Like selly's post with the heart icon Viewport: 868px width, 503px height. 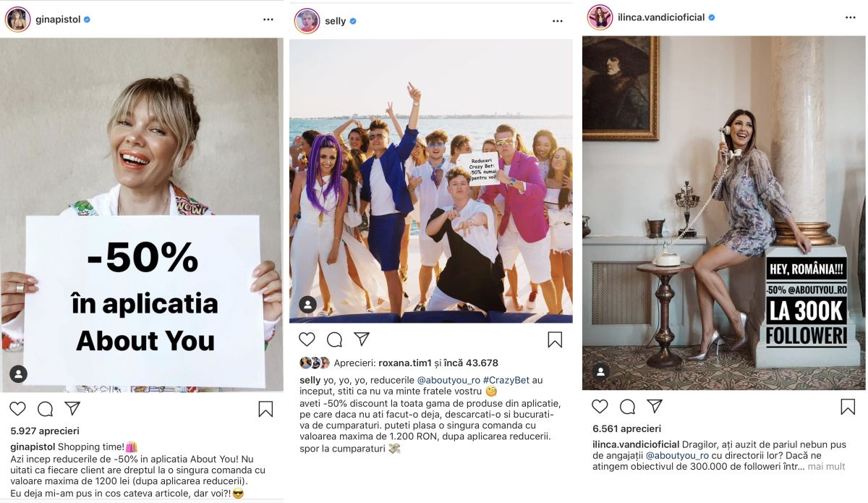307,339
